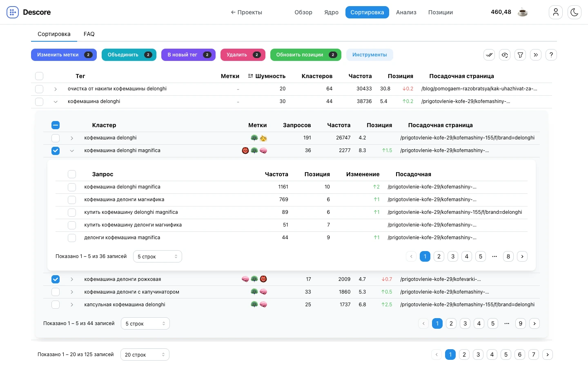
Task: Click the double-checkmark select-all toolbar icon
Action: pos(489,55)
